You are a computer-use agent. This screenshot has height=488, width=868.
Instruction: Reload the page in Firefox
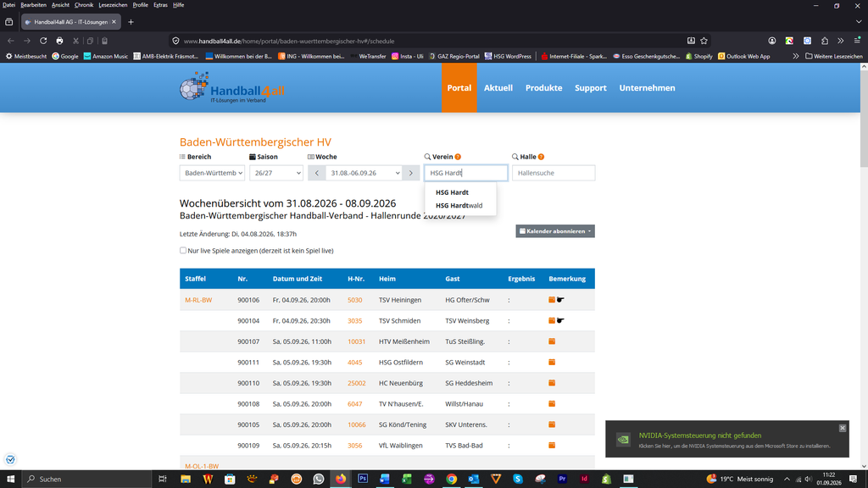(x=43, y=41)
